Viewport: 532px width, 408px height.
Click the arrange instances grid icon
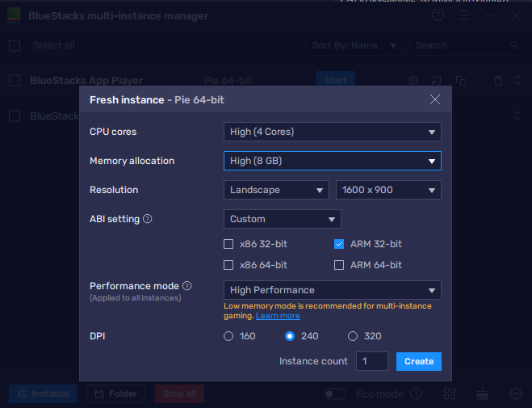tap(450, 393)
